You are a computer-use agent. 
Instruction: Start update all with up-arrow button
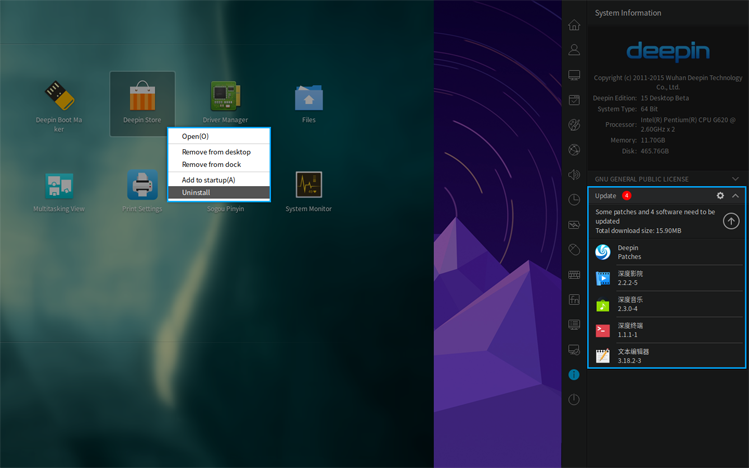click(731, 221)
